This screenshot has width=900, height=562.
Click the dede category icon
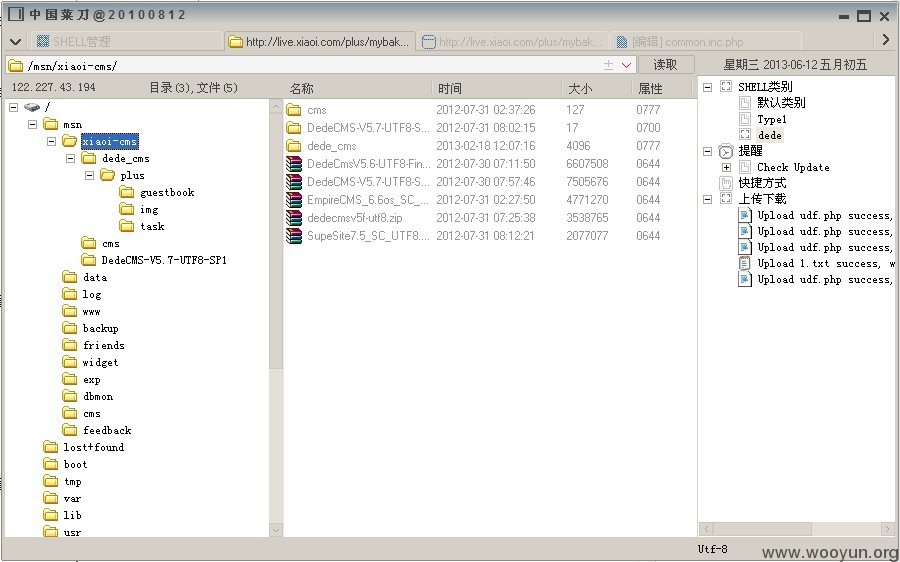click(745, 135)
